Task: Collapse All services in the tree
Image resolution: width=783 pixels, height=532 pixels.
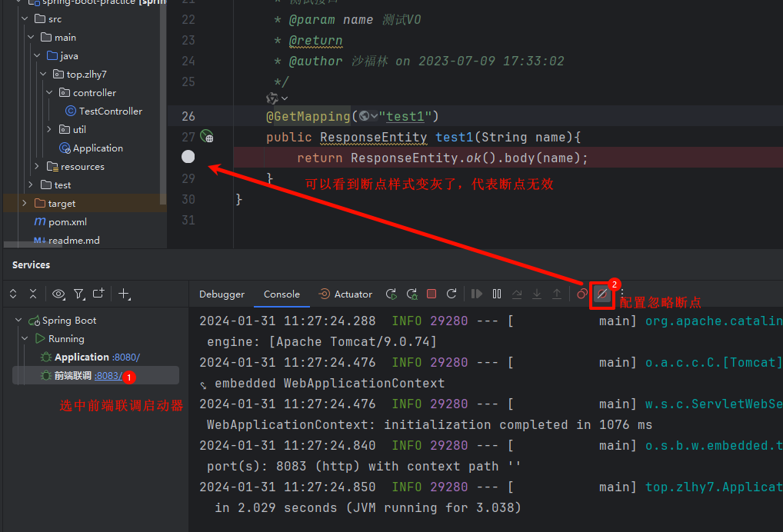Action: coord(33,294)
